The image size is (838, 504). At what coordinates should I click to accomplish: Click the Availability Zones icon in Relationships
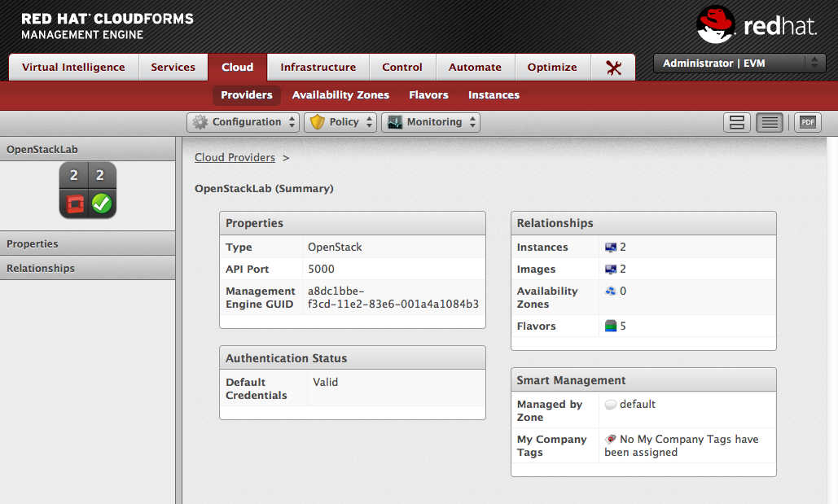click(x=611, y=291)
